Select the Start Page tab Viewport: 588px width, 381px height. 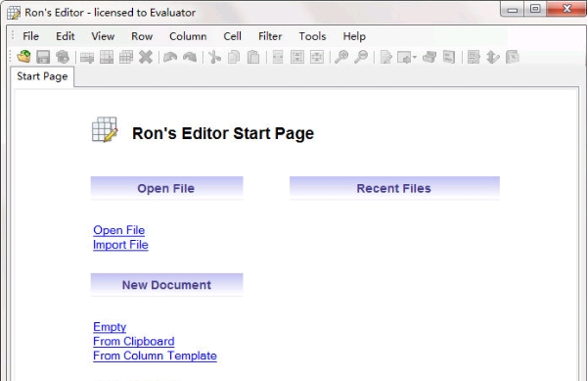point(42,76)
